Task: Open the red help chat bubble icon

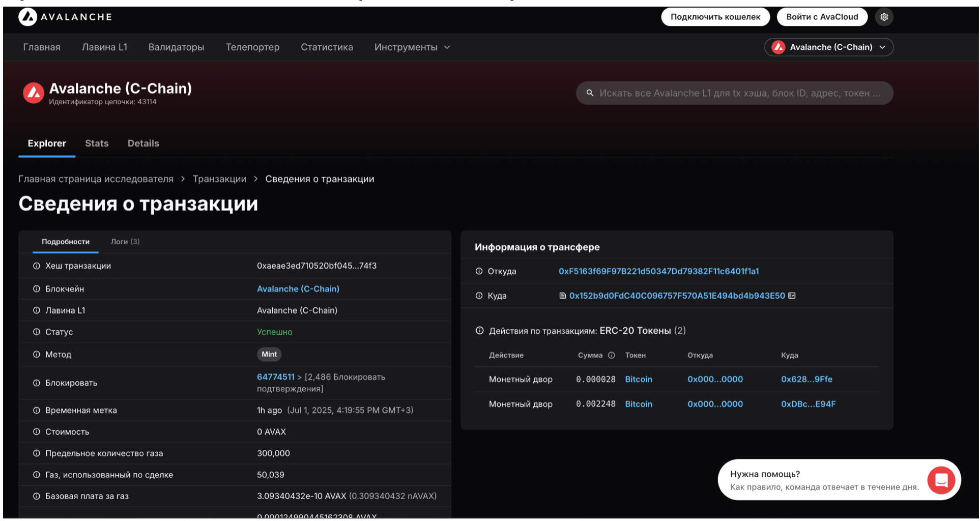Action: (x=940, y=480)
